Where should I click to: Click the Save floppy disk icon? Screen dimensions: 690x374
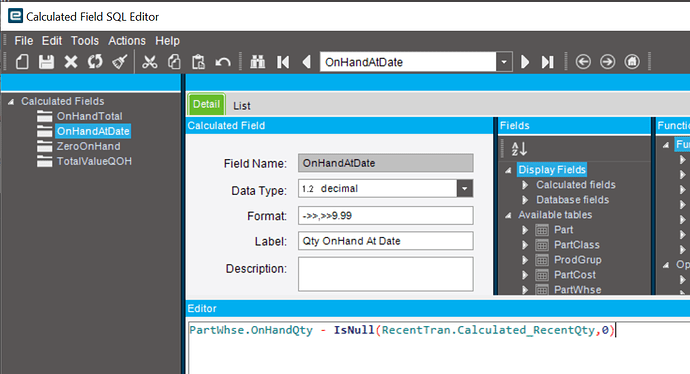pyautogui.click(x=46, y=62)
